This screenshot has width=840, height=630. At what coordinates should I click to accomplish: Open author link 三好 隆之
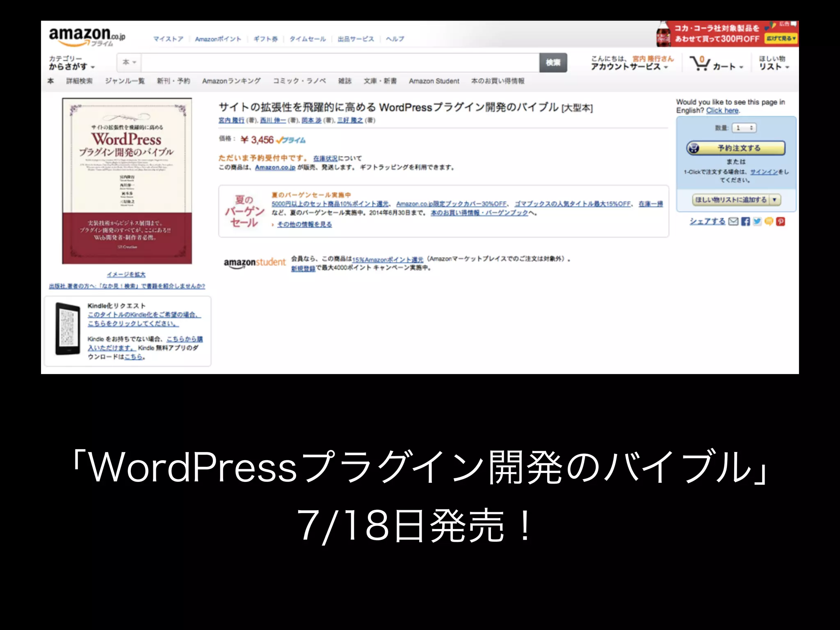pyautogui.click(x=350, y=120)
